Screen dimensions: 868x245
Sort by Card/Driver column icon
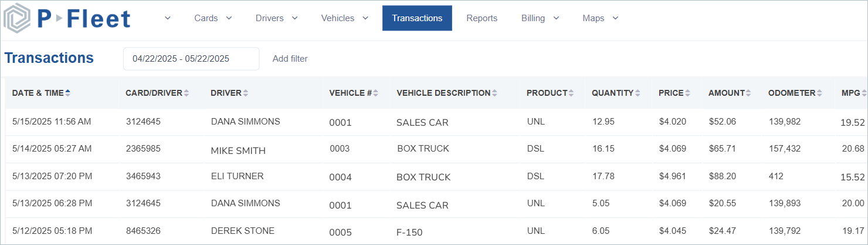click(x=187, y=93)
